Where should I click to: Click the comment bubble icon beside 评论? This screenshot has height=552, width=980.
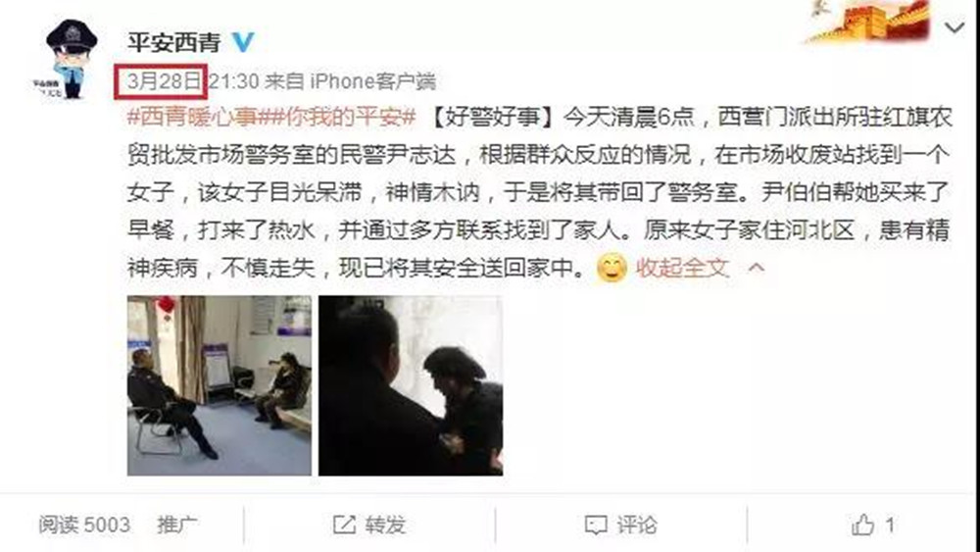595,525
